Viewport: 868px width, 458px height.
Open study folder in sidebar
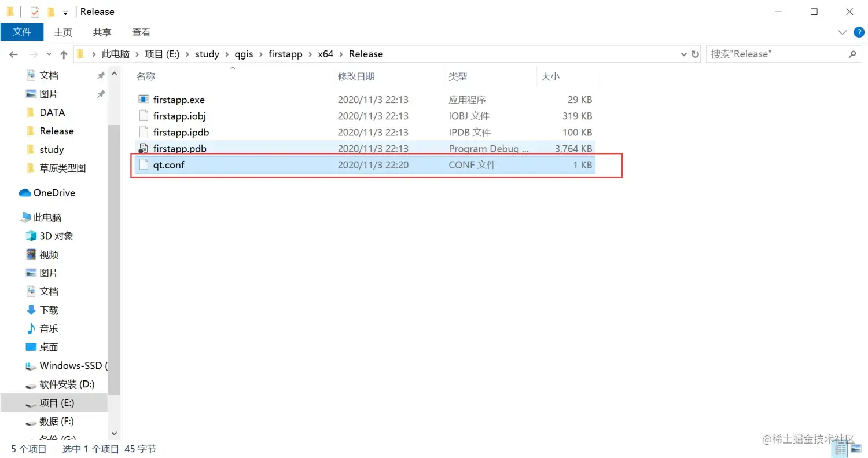coord(52,149)
